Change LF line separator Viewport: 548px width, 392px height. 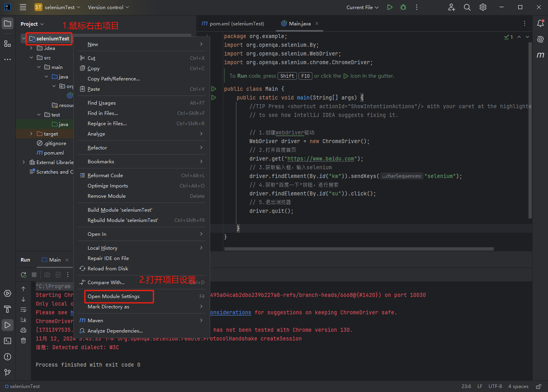point(480,386)
